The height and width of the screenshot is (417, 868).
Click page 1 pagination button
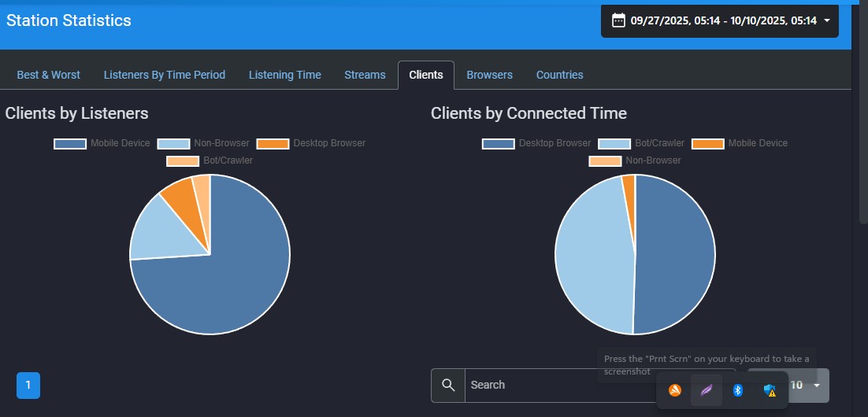[x=28, y=385]
